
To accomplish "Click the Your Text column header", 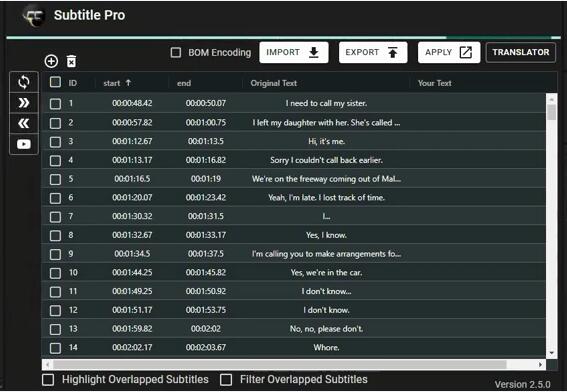I will (x=435, y=83).
